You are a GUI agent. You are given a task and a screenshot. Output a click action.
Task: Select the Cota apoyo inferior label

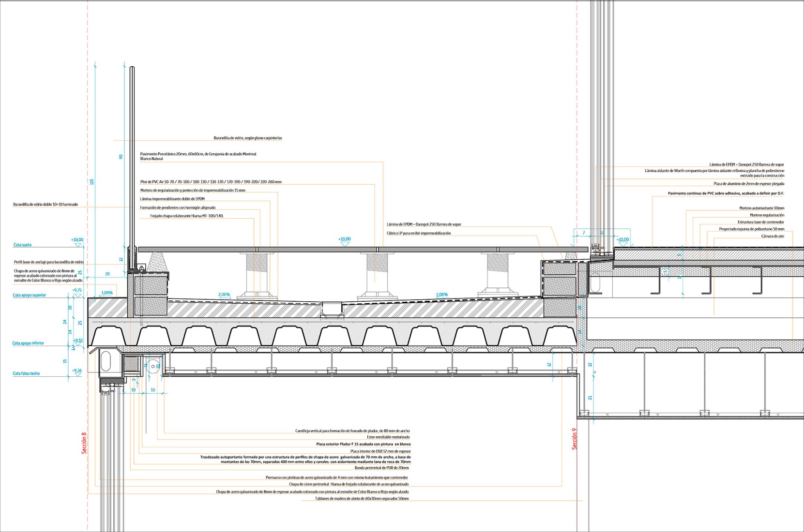[x=28, y=343]
